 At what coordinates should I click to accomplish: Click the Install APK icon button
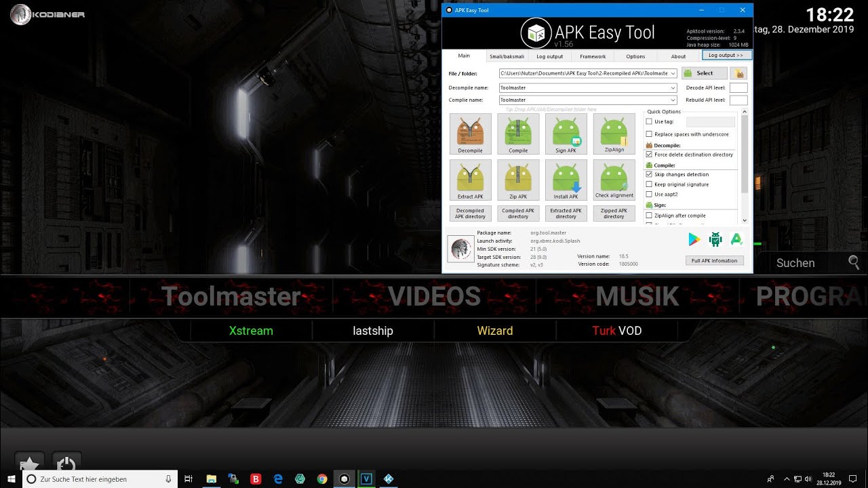pos(566,180)
